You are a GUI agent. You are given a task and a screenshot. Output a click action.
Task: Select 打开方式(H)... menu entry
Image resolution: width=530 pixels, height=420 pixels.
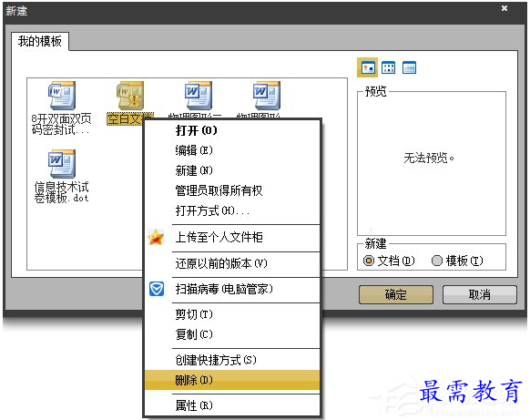pyautogui.click(x=232, y=210)
